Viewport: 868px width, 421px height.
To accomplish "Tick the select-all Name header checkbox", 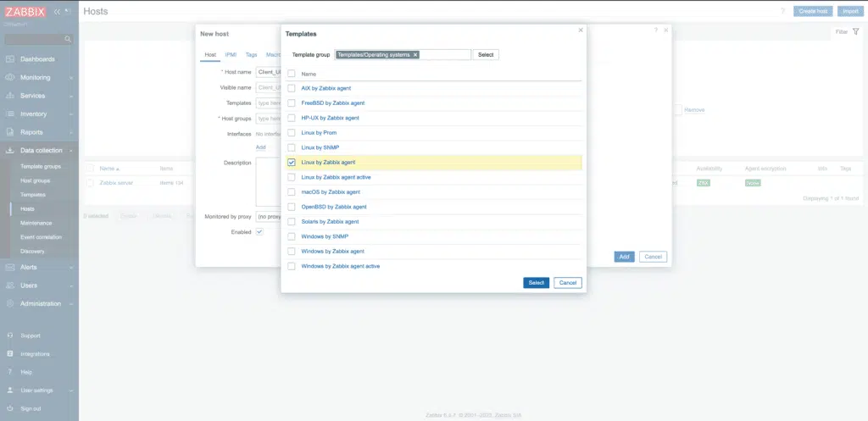I will click(292, 74).
